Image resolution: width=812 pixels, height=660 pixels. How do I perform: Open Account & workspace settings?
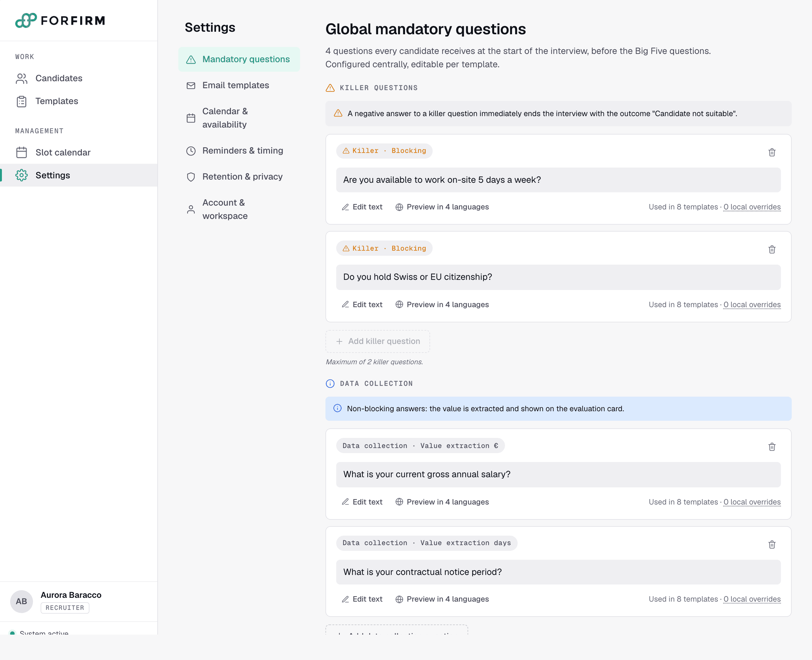[239, 209]
